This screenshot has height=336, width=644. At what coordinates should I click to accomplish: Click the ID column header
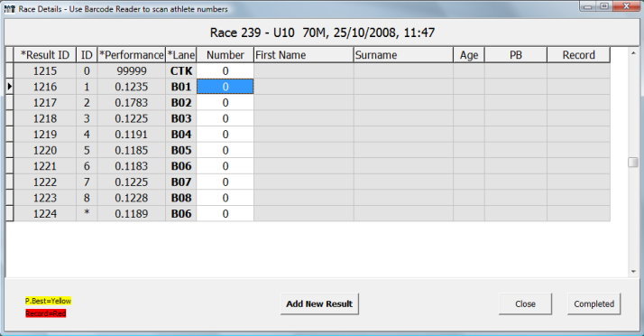pos(87,55)
